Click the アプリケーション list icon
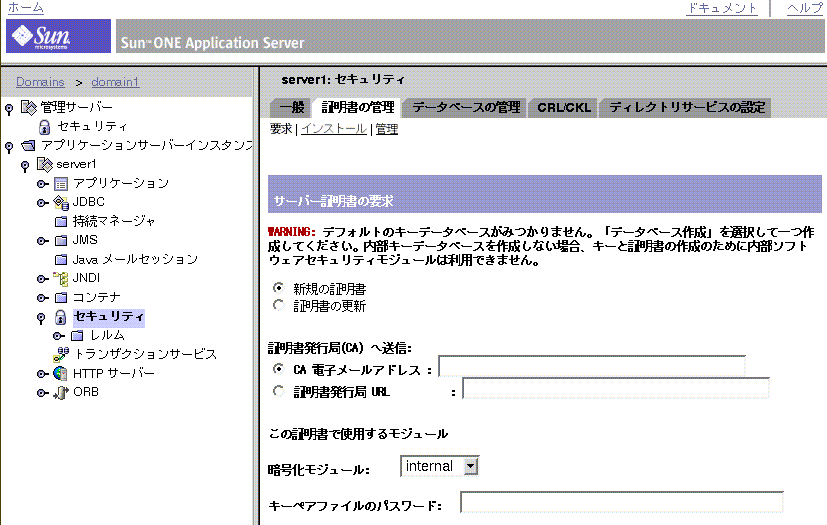827x525 pixels. [61, 184]
